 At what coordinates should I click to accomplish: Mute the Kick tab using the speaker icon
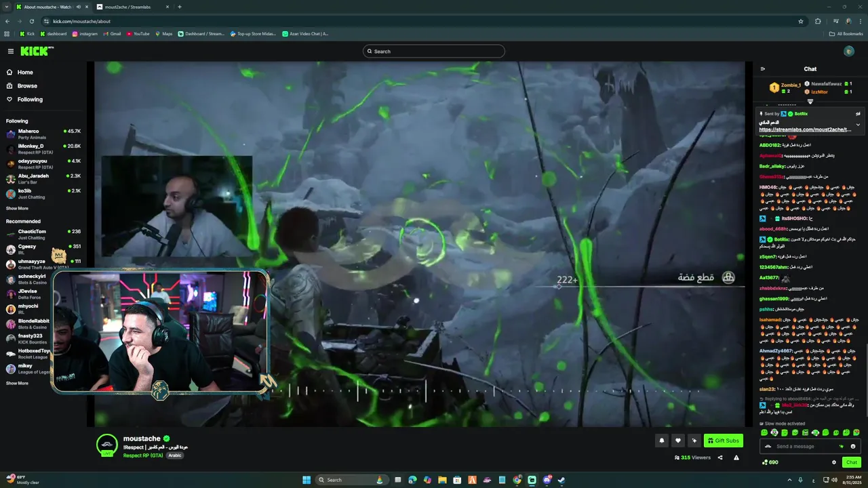tap(79, 7)
